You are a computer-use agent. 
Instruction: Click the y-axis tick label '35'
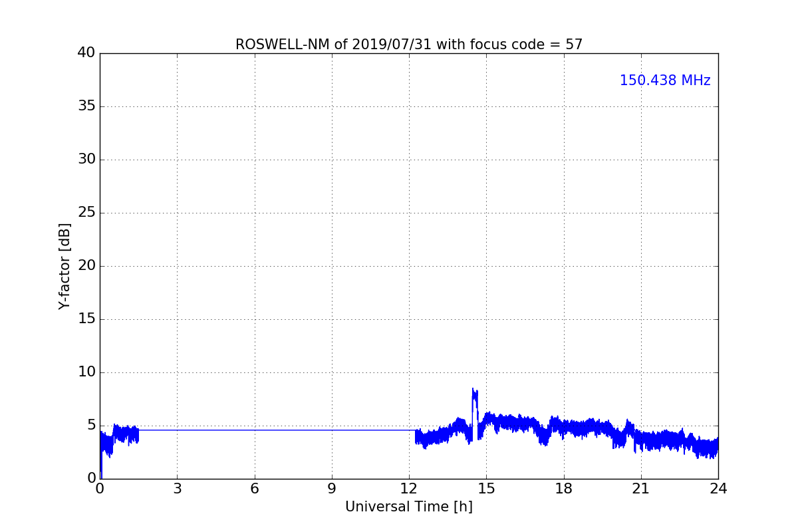[x=86, y=106]
